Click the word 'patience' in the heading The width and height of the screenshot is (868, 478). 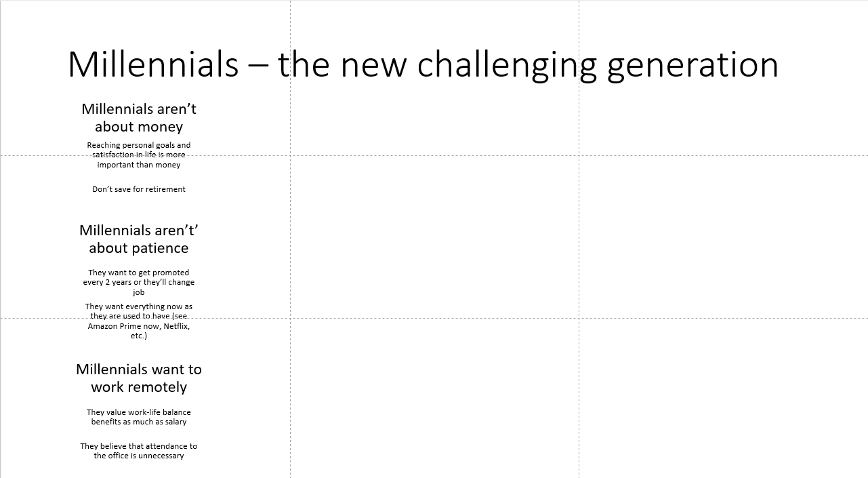[162, 248]
